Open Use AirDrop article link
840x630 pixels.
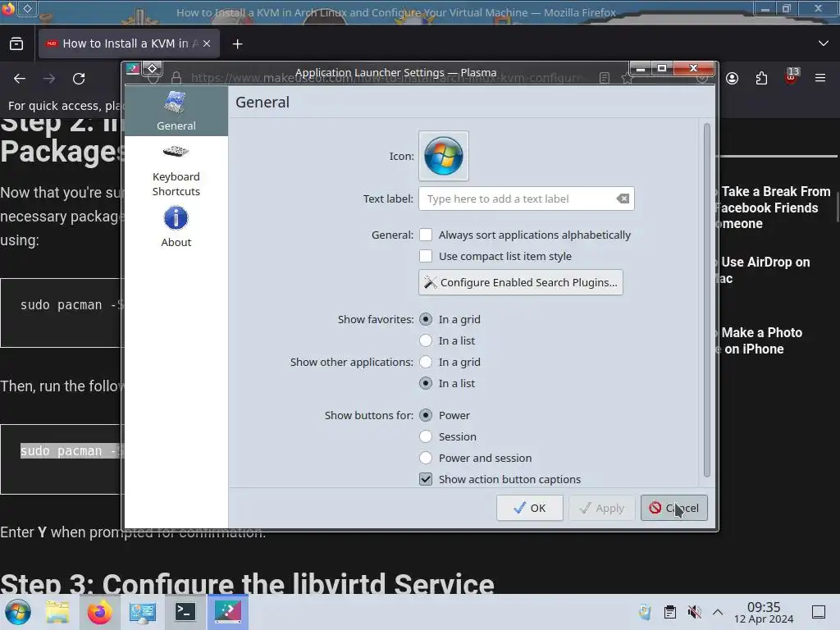pyautogui.click(x=764, y=270)
